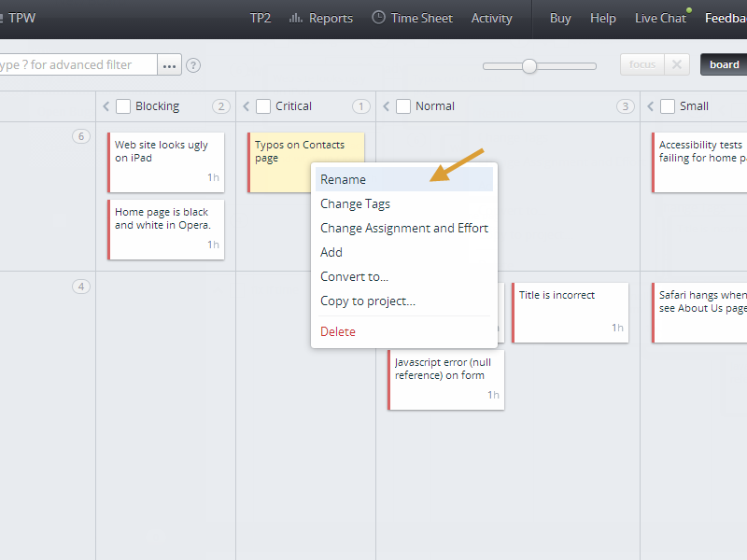Open the Help link
The image size is (747, 560).
click(603, 18)
